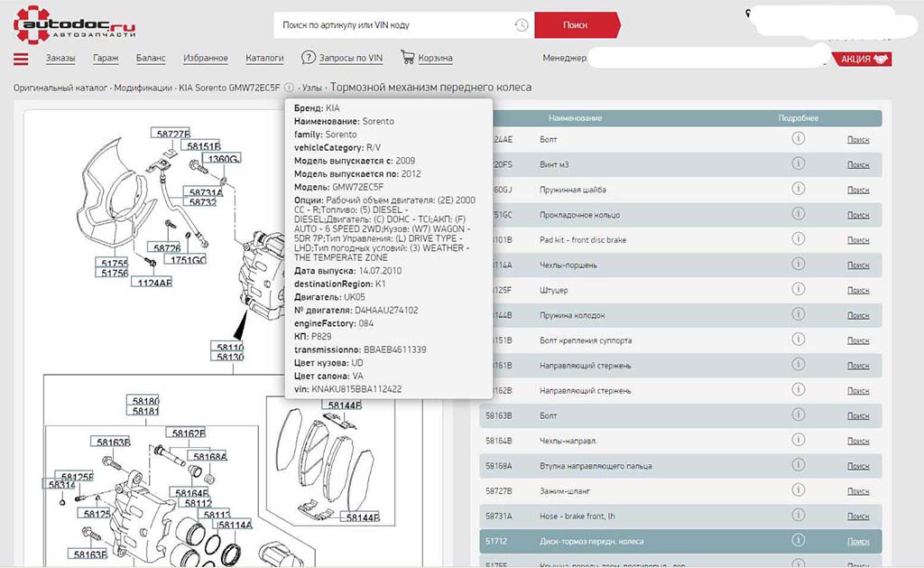Open the Каталоги menu
The height and width of the screenshot is (568, 924).
pos(264,58)
